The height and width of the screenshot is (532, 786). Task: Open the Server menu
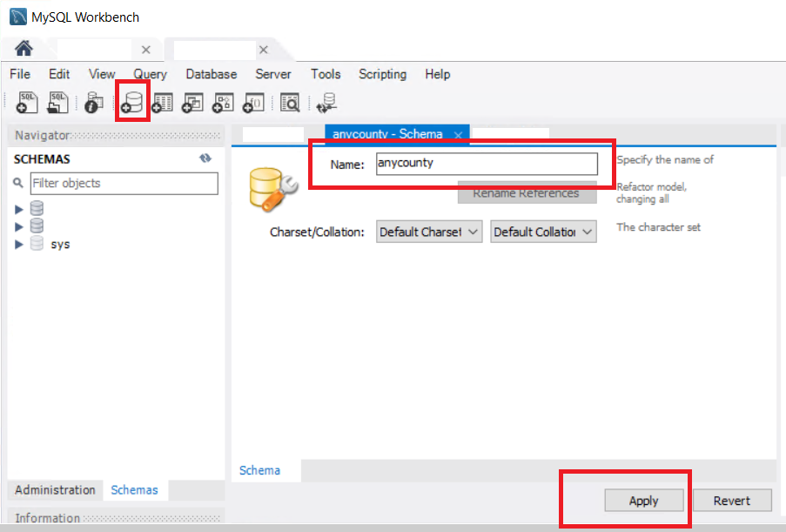[x=273, y=74]
